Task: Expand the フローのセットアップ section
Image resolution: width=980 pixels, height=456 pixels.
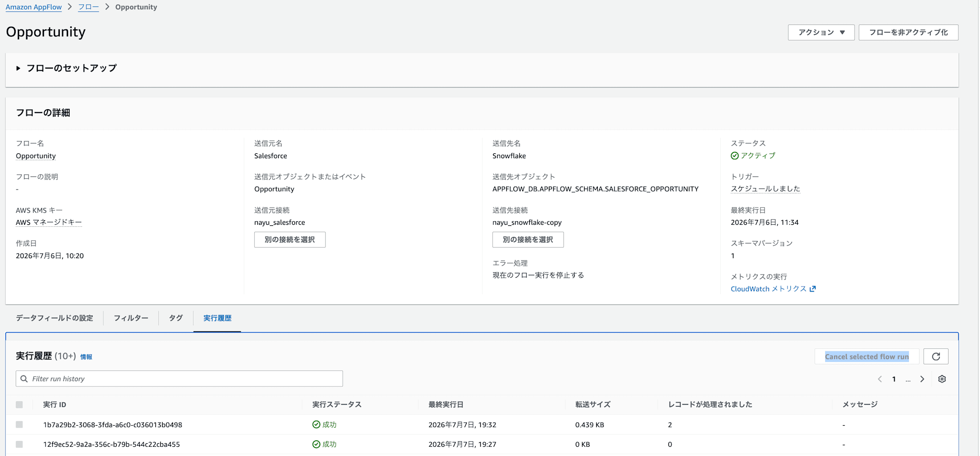Action: coord(18,68)
